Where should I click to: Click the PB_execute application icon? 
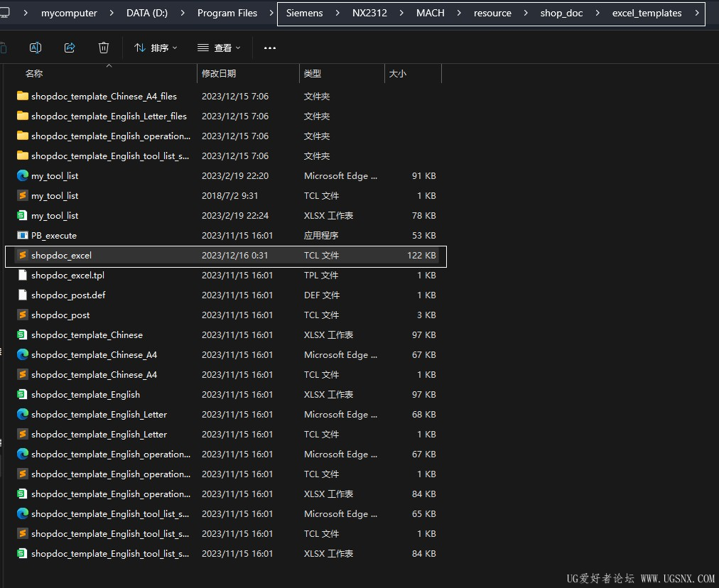(x=23, y=235)
